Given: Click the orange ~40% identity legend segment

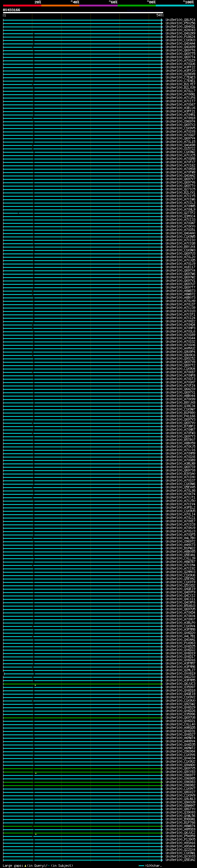Looking at the screenshot, I should (x=60, y=6).
